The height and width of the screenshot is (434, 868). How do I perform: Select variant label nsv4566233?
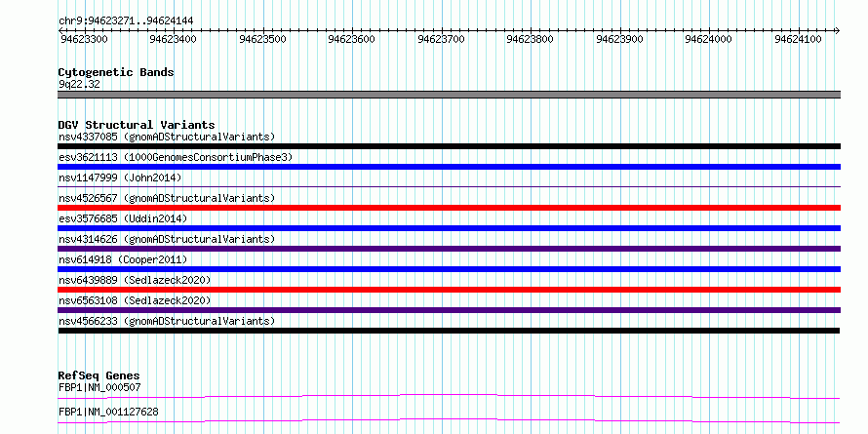click(167, 321)
